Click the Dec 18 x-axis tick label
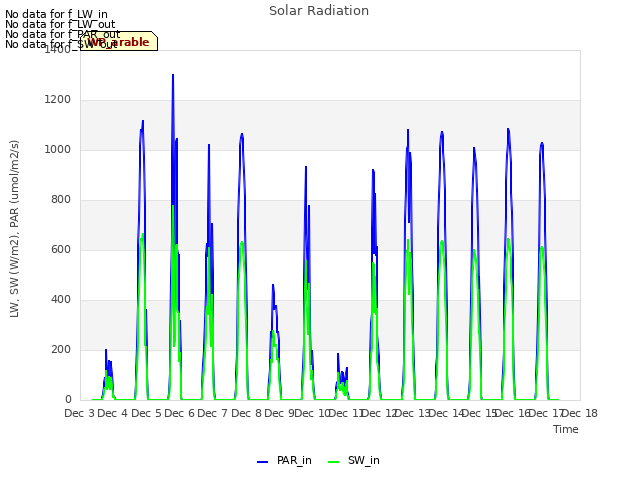Screen dimensions: 640x480 pos(580,413)
